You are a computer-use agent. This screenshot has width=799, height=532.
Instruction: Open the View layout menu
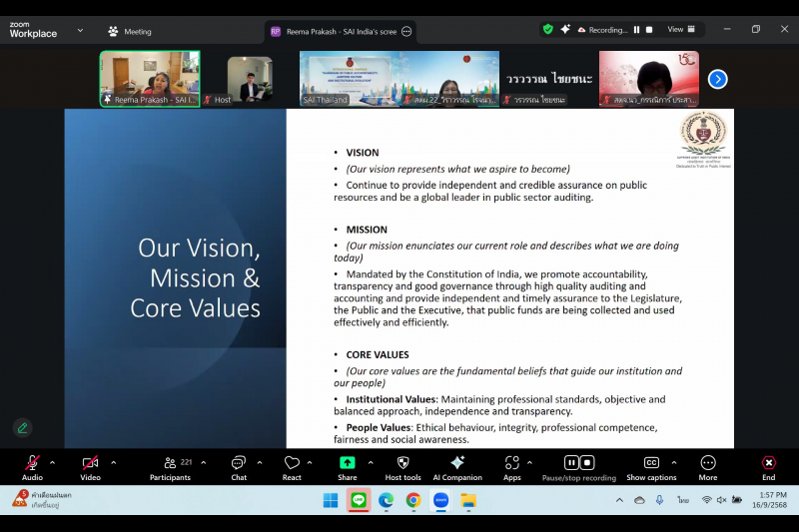point(681,30)
